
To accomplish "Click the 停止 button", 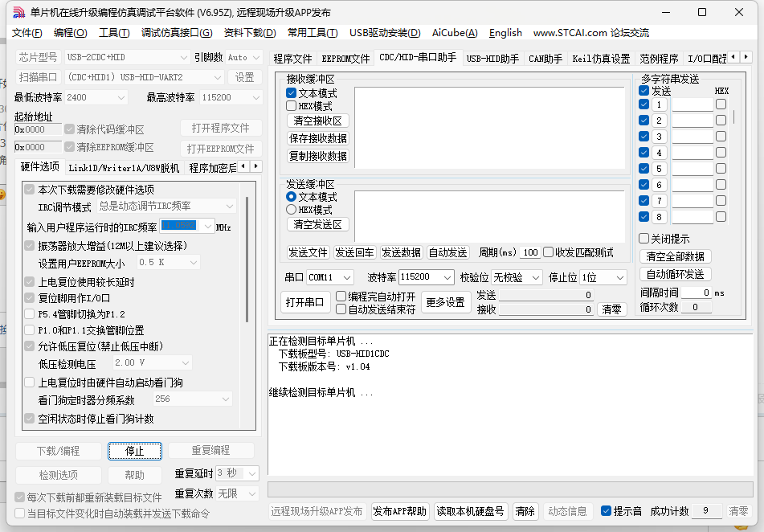I will click(x=135, y=451).
